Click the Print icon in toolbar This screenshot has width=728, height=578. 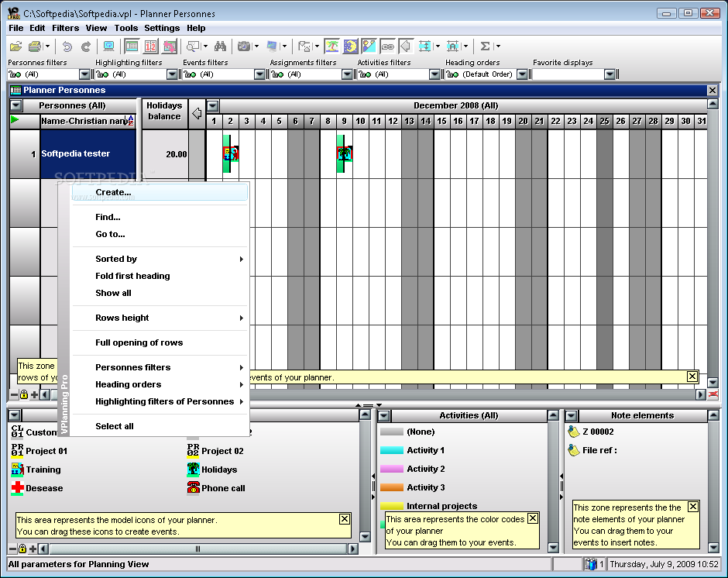35,46
